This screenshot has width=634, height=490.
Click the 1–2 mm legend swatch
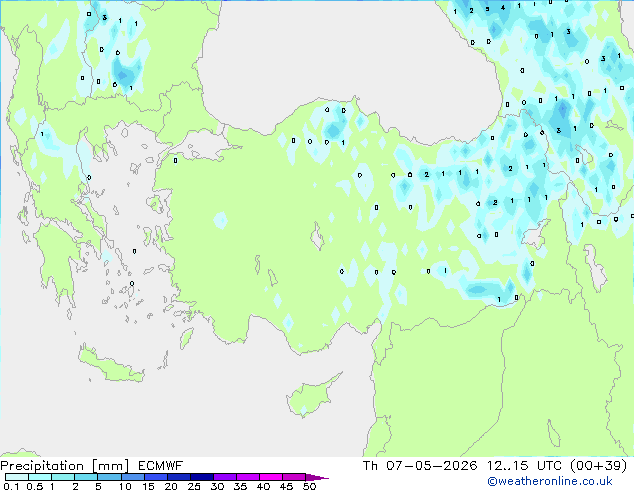pos(63,477)
